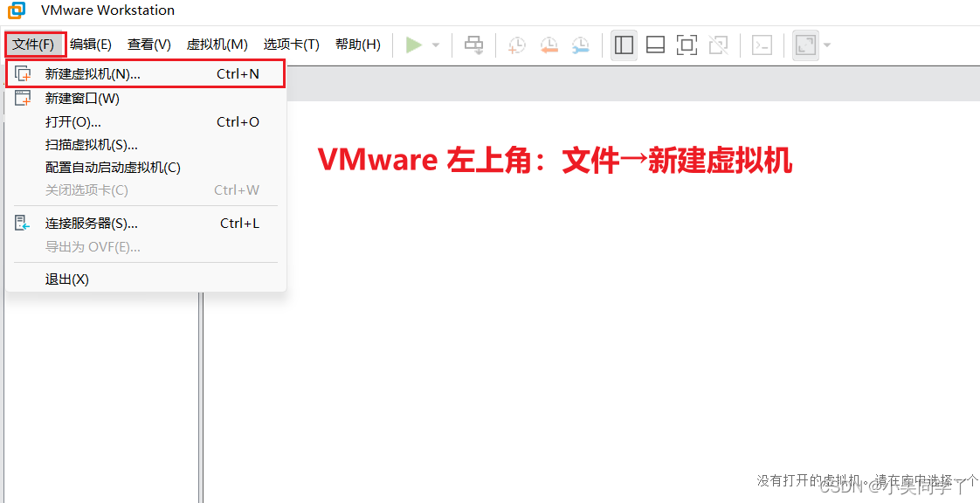This screenshot has width=980, height=503.
Task: Click the full screen mode icon
Action: coord(687,45)
